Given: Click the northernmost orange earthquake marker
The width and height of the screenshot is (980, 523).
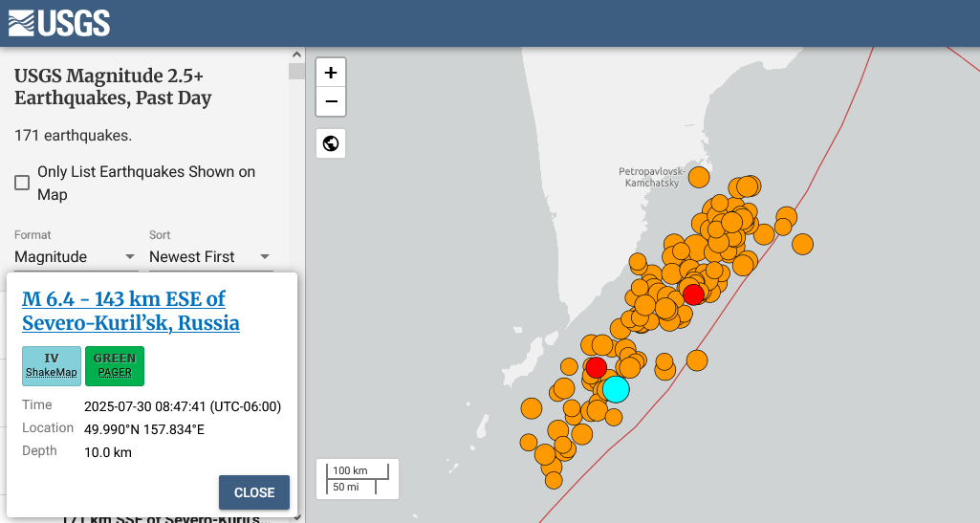Looking at the screenshot, I should pyautogui.click(x=699, y=177).
